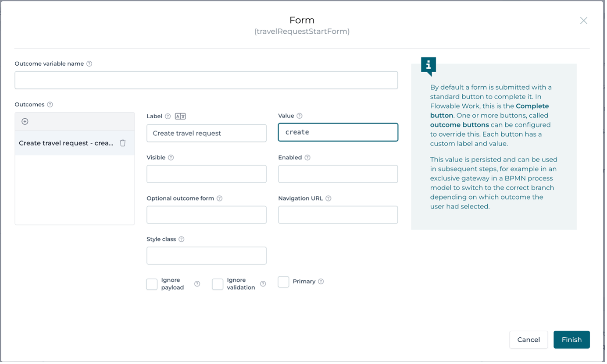Click the Optional outcome form field
Viewport: 607px width, 364px height.
[206, 215]
